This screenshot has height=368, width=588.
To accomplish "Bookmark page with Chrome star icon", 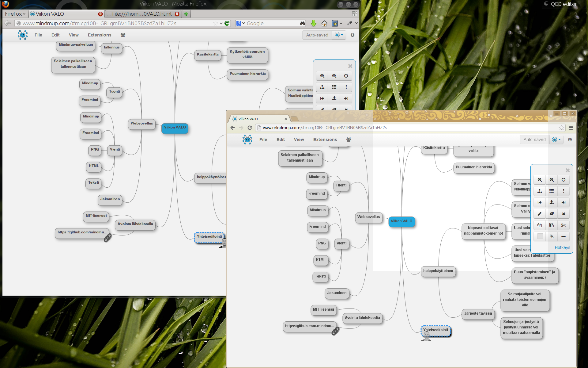I will (561, 128).
